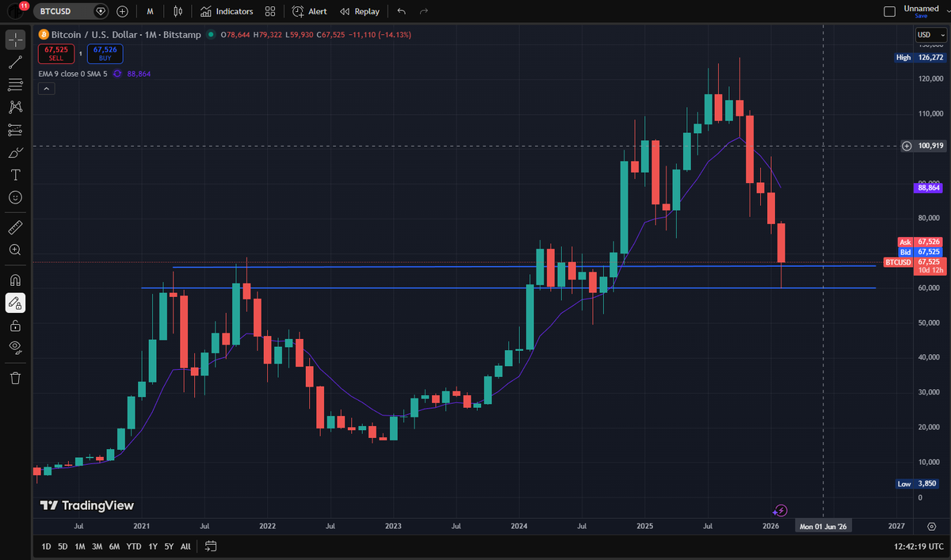
Task: Click the SELL 67,525 price panel
Action: click(x=55, y=54)
